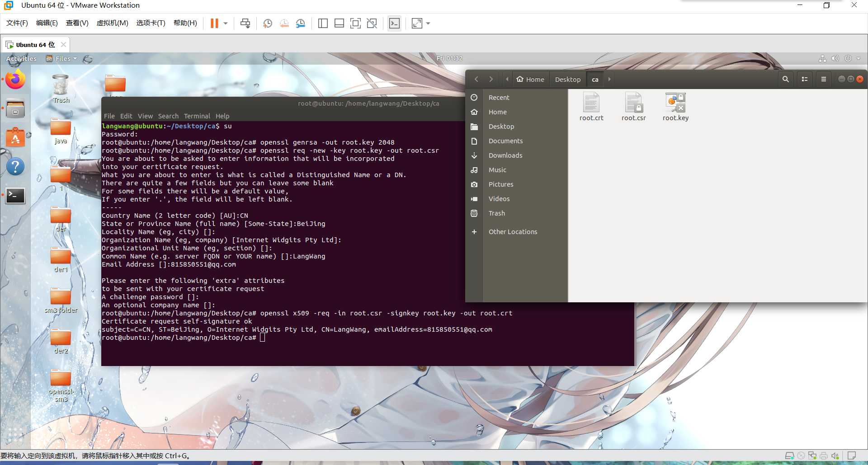The image size is (868, 465).
Task: Click the ca path bar segment
Action: pyautogui.click(x=595, y=79)
